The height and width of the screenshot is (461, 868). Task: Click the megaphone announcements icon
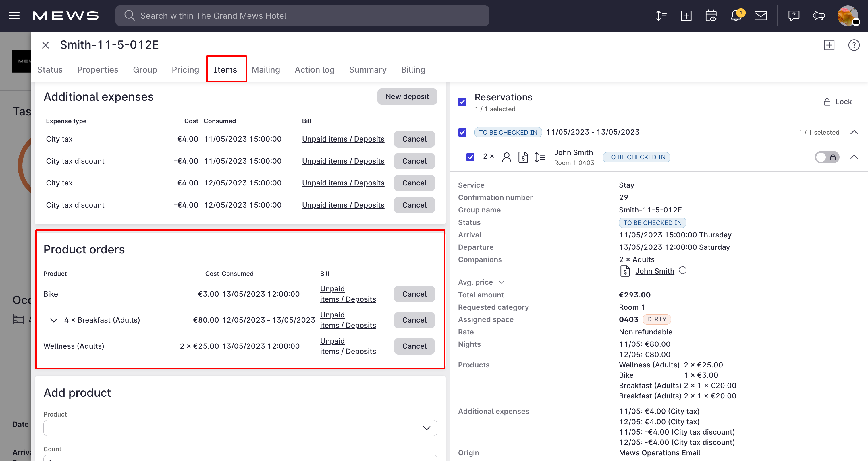tap(819, 16)
